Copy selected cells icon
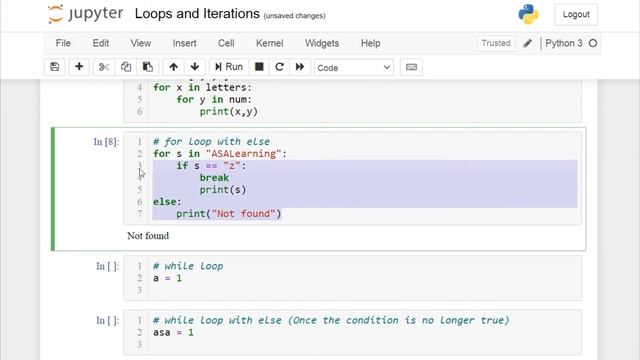Screen dimensions: 640x360 point(126,67)
